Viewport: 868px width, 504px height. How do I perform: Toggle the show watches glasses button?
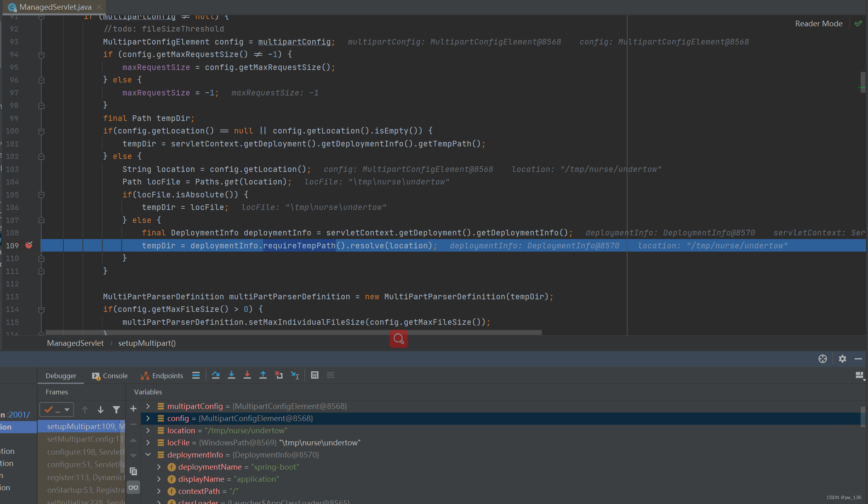click(x=133, y=487)
